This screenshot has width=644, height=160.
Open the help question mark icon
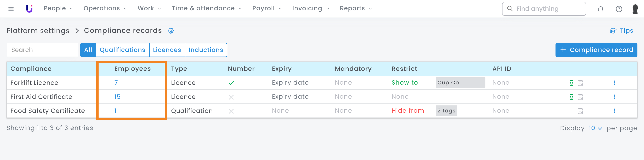point(619,9)
